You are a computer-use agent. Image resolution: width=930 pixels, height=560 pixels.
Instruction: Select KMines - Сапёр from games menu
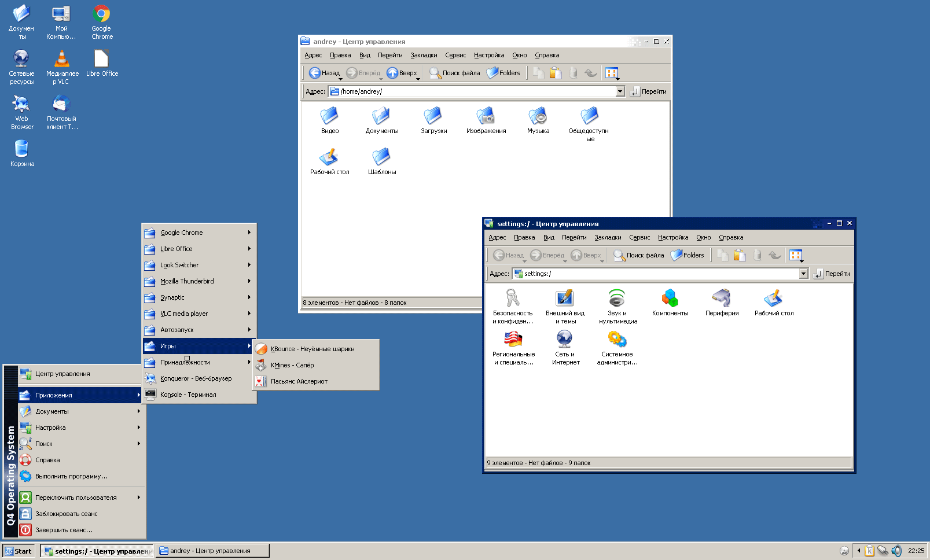click(292, 365)
